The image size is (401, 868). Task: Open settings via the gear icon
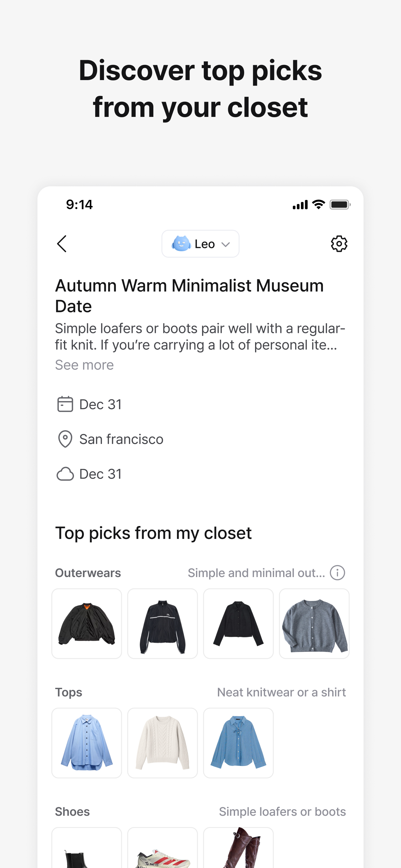click(339, 243)
